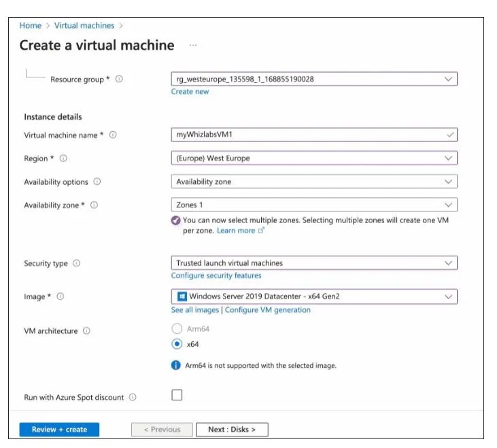Screen dimensions: 497x448
Task: Click the Region info icon
Action: 63,158
